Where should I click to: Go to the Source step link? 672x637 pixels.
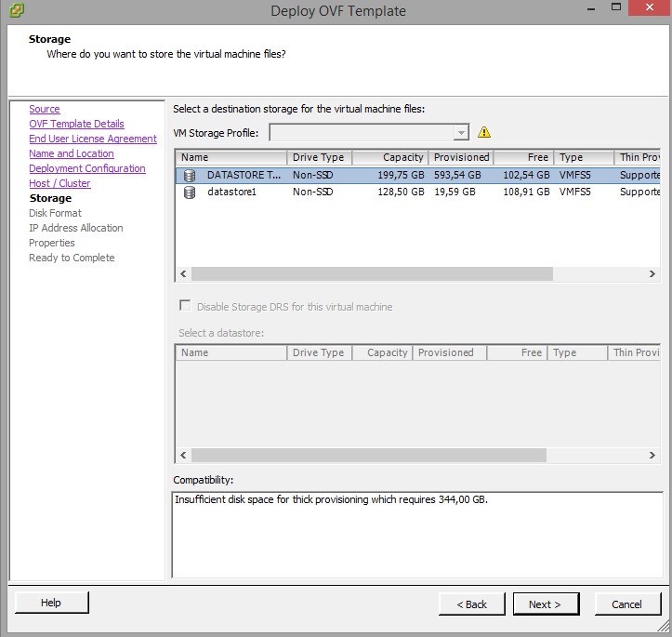click(44, 109)
